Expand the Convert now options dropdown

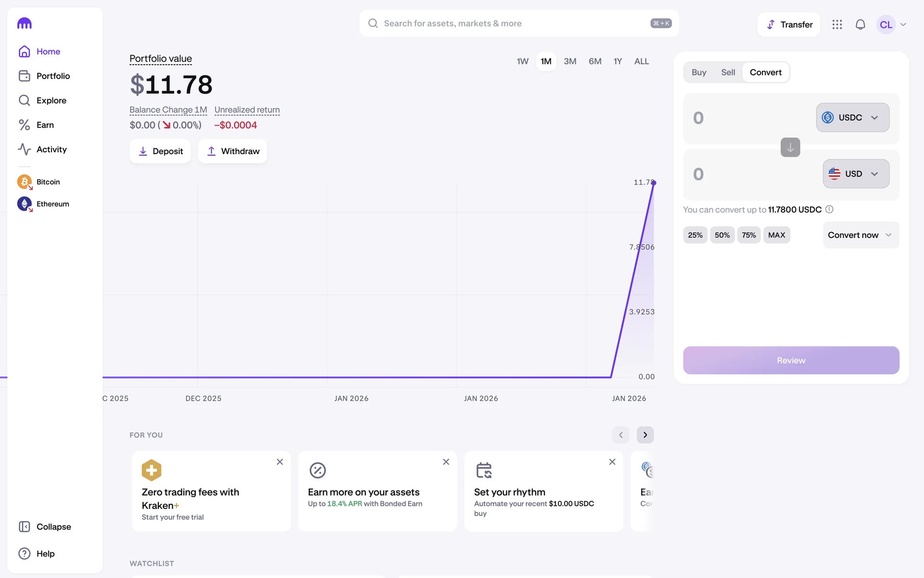[860, 235]
